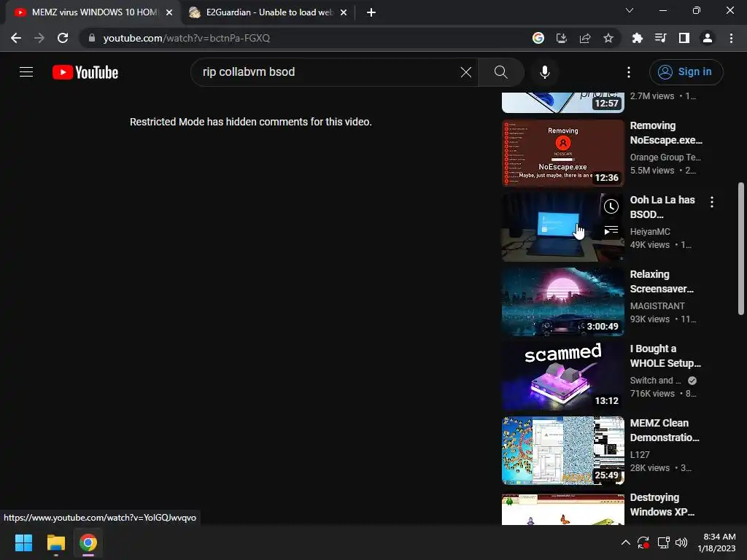
Task: View site information via the lock icon
Action: [x=92, y=38]
